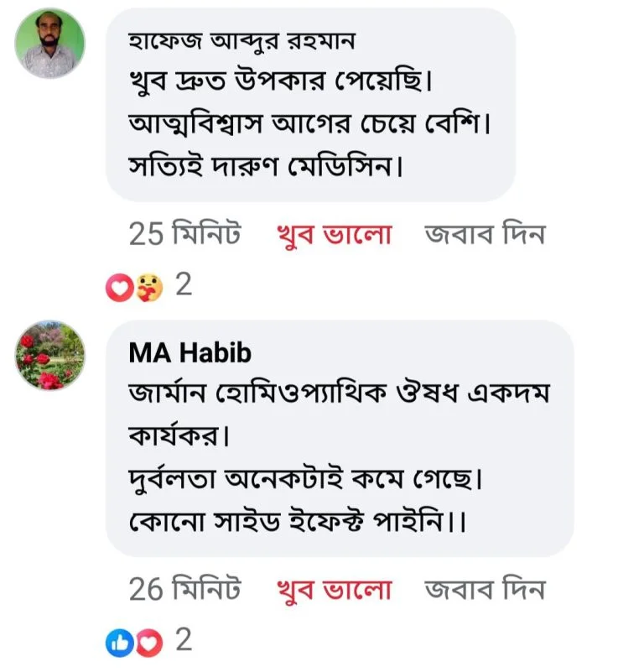
Task: View reaction count 2 on MA Habib's comment
Action: point(183,642)
